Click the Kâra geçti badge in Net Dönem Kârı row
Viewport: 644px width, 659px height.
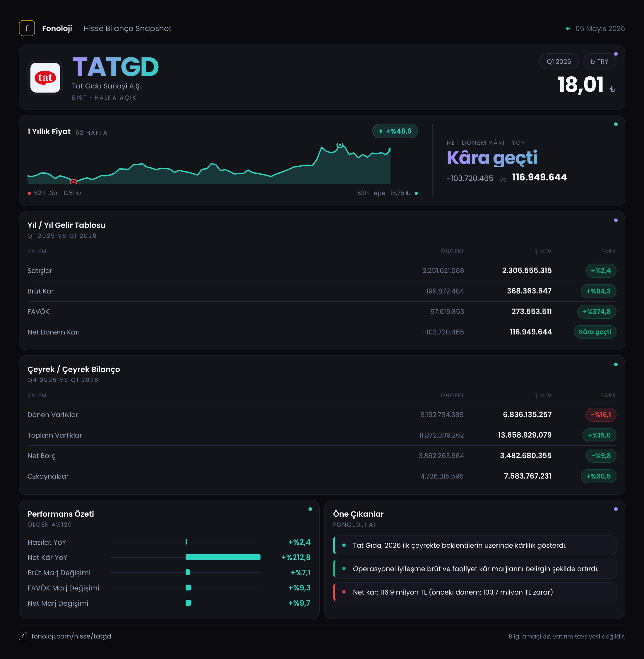tap(595, 332)
